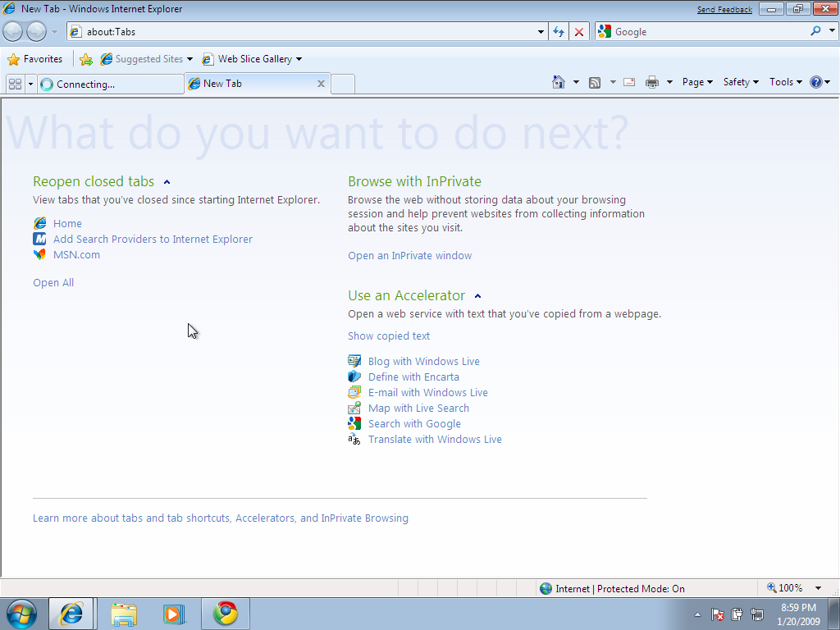This screenshot has height=630, width=840.
Task: Click the search magnifier icon
Action: (815, 31)
